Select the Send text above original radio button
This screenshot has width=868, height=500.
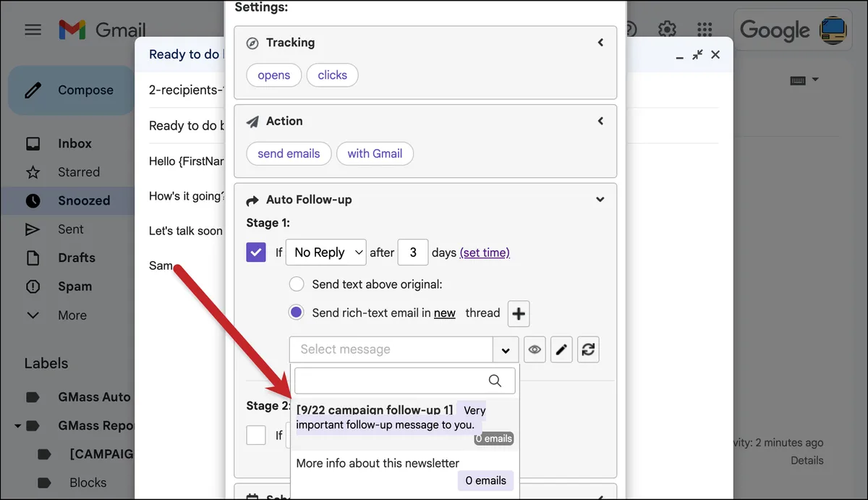click(296, 284)
